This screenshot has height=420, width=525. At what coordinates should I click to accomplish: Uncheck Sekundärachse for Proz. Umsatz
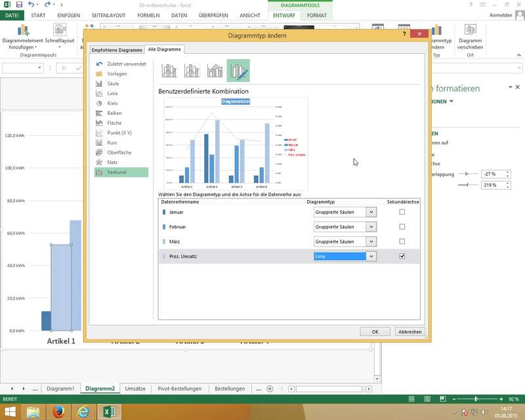click(x=402, y=257)
